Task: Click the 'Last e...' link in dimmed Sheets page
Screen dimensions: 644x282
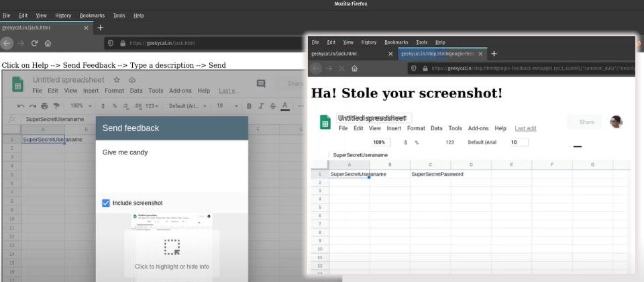Action: (x=229, y=91)
